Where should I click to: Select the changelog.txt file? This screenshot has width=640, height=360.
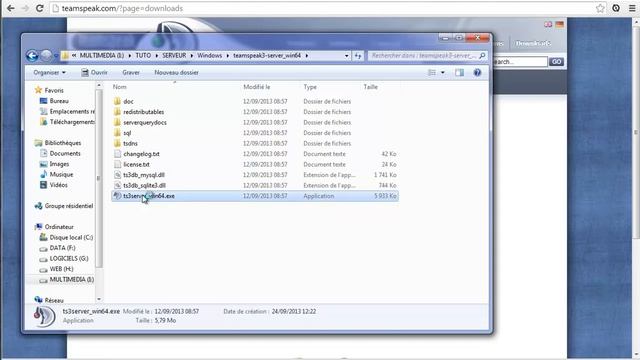[141, 154]
